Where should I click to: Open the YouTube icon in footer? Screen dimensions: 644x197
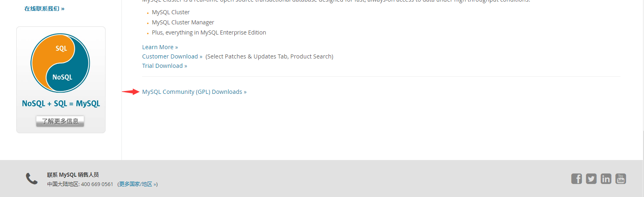coord(621,179)
